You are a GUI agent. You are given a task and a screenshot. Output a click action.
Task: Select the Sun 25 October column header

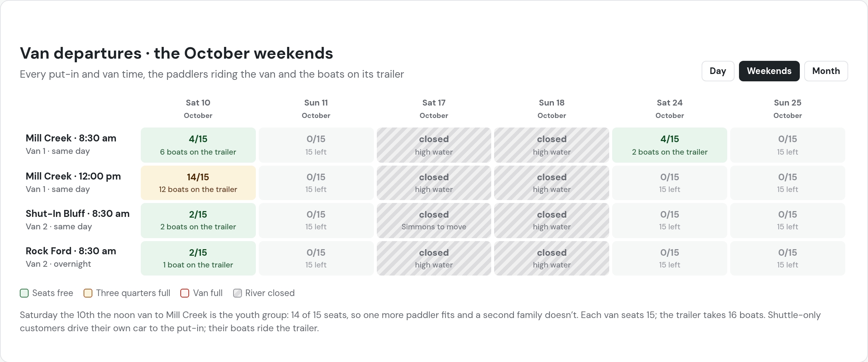(x=787, y=109)
